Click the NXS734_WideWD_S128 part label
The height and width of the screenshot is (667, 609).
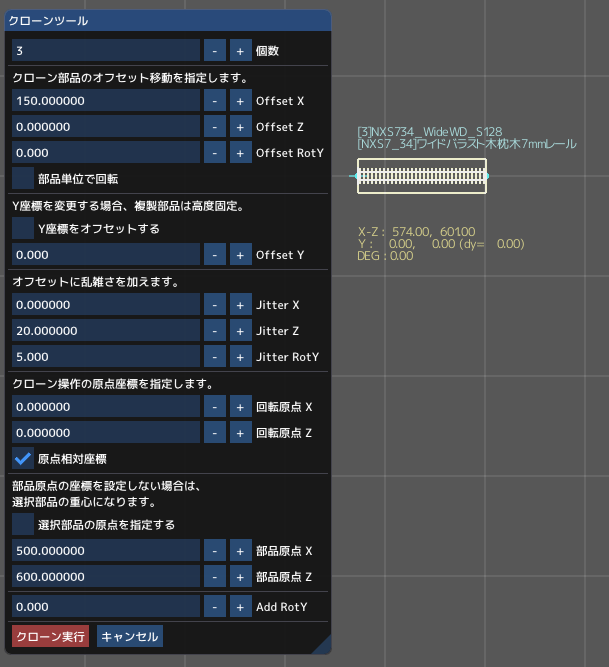tap(430, 131)
